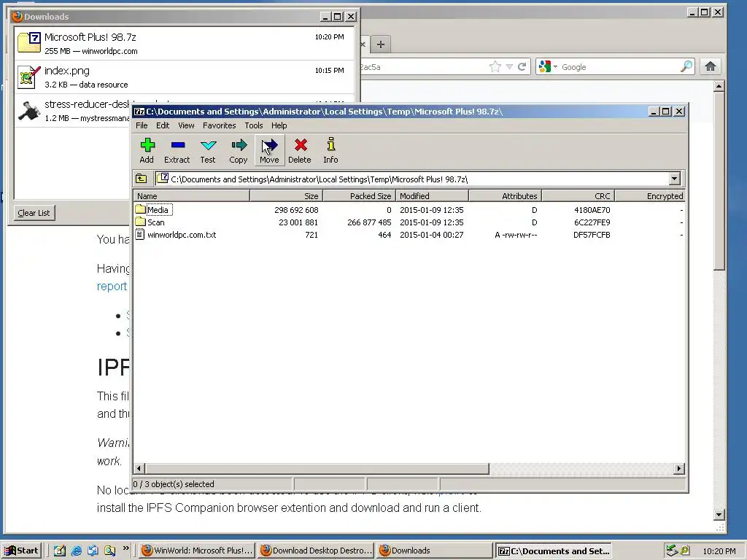Sort by the Packed Size column header

(x=359, y=196)
